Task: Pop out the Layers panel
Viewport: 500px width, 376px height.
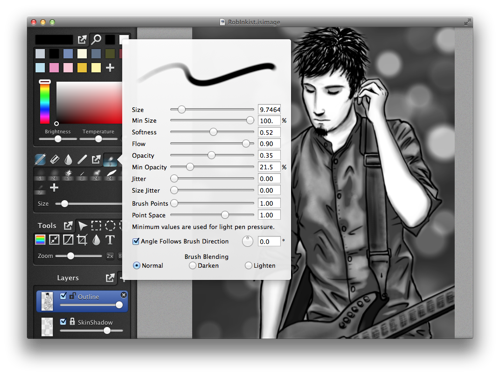Action: tap(110, 278)
